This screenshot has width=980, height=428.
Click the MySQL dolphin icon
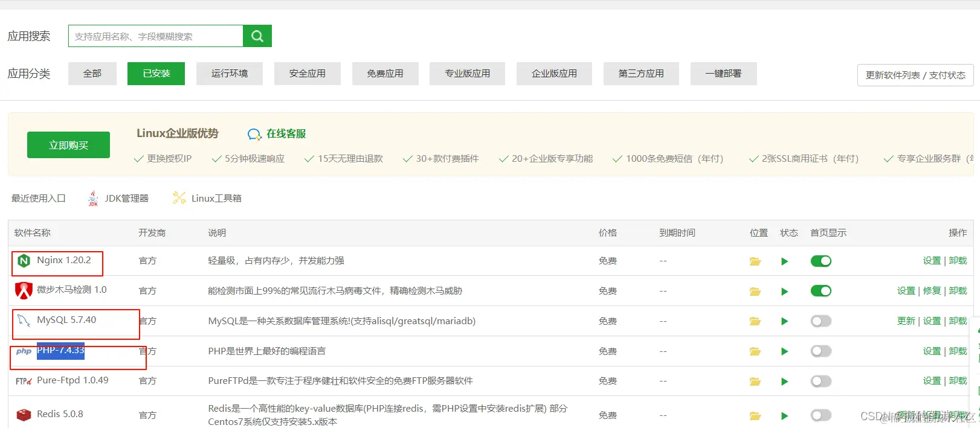(24, 320)
